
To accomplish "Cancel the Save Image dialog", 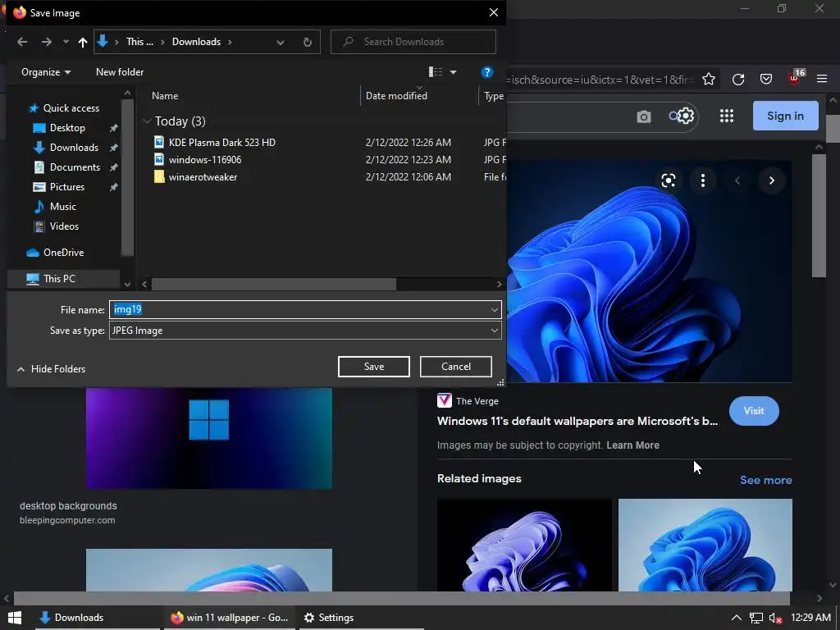I will (456, 367).
